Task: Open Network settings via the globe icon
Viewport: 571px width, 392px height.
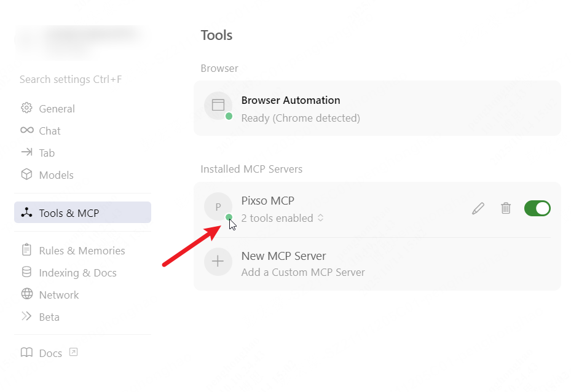Action: click(x=27, y=294)
